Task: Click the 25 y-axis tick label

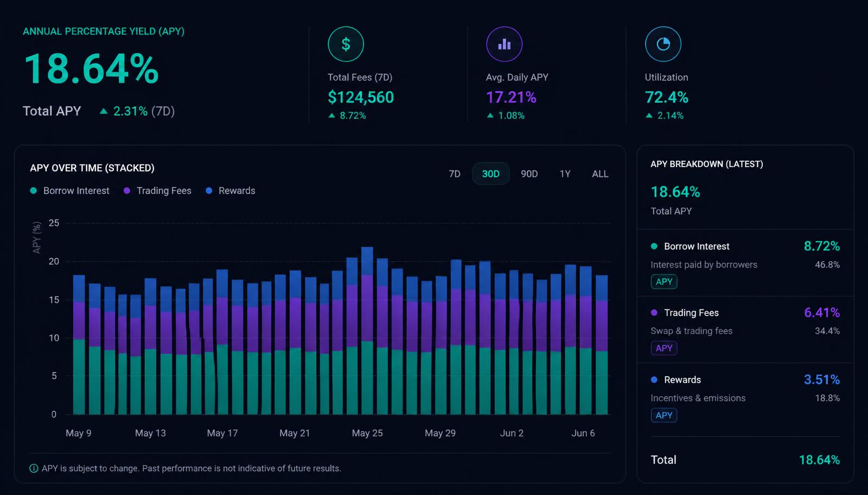Action: [54, 223]
